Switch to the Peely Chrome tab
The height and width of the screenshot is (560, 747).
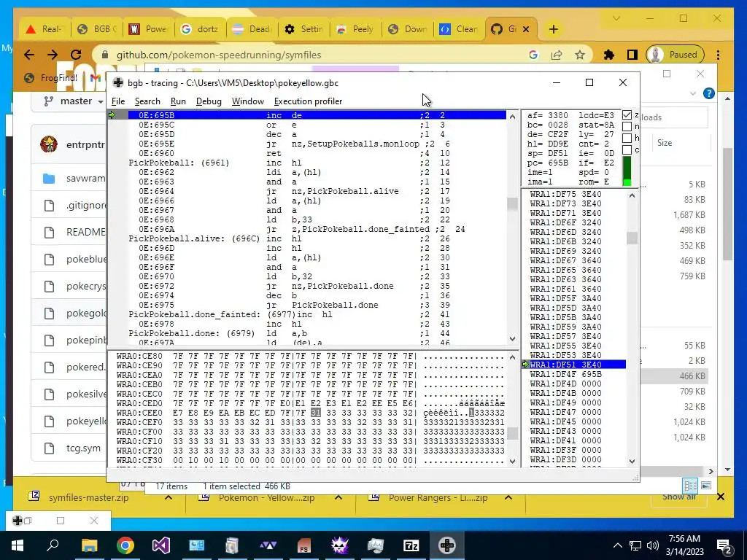click(x=356, y=29)
